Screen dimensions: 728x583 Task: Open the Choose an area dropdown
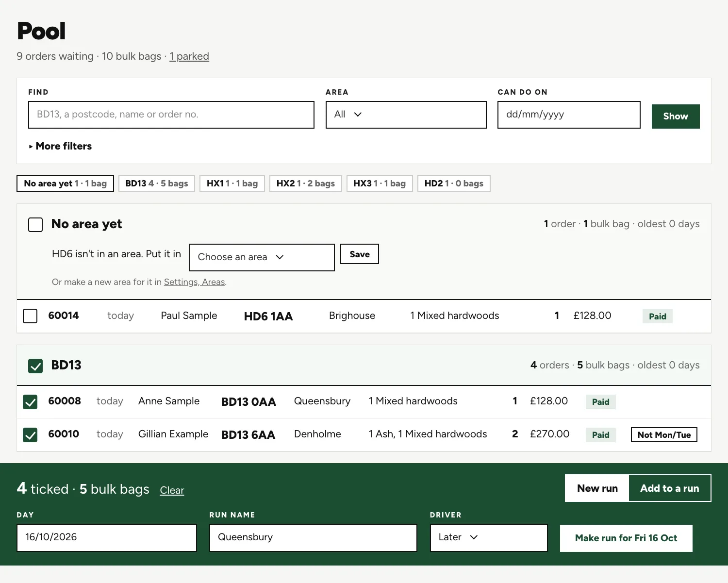(262, 257)
